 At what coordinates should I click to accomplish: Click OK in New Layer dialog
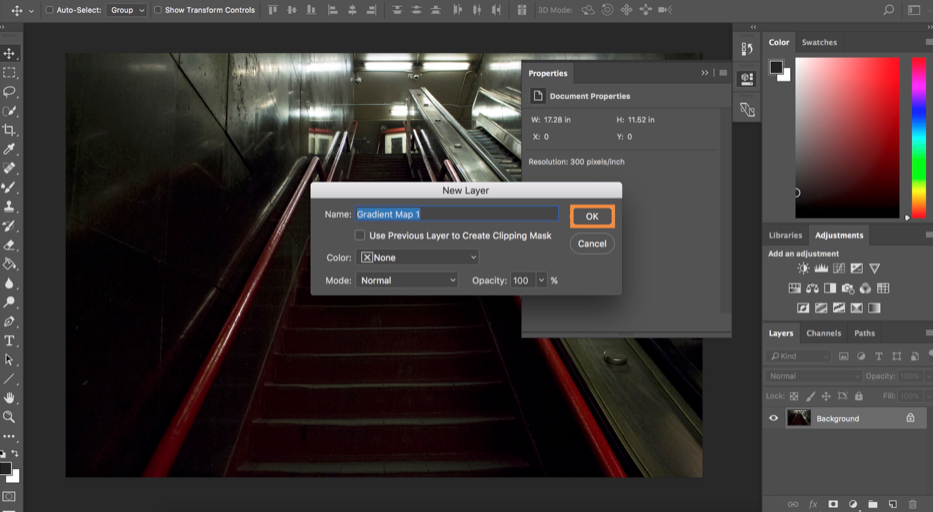(x=592, y=216)
